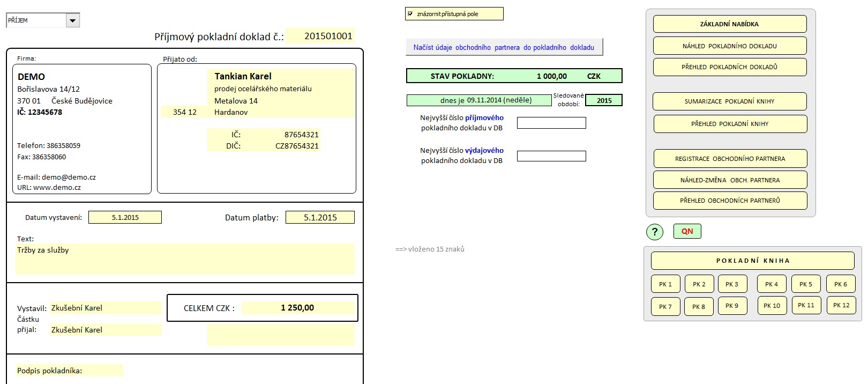Open REGISTRACE OBCHODNÍHO PARTNERA
868x384 pixels.
pyautogui.click(x=730, y=159)
